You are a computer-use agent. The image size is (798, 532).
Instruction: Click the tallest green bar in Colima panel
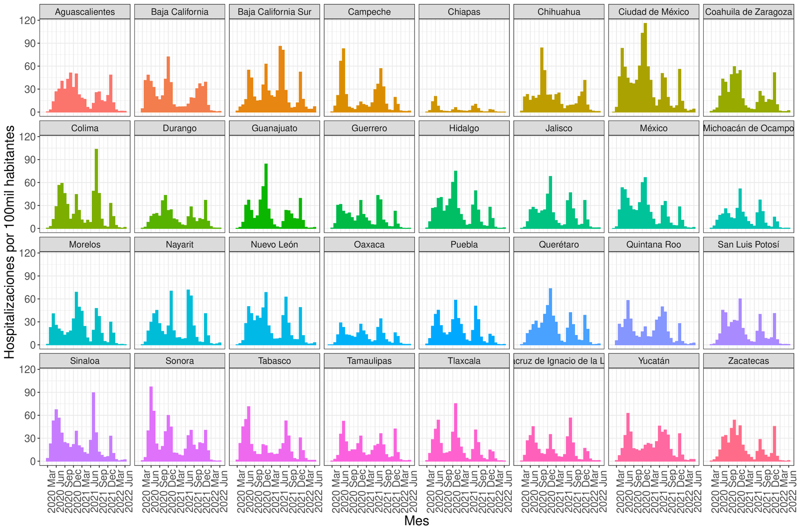[96, 189]
